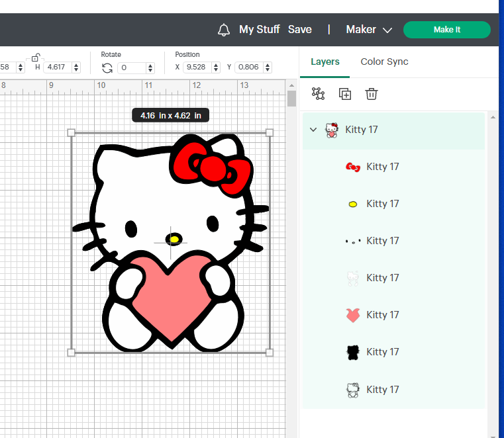
Task: Select the pink heart Kitty 17 layer
Action: click(x=393, y=315)
